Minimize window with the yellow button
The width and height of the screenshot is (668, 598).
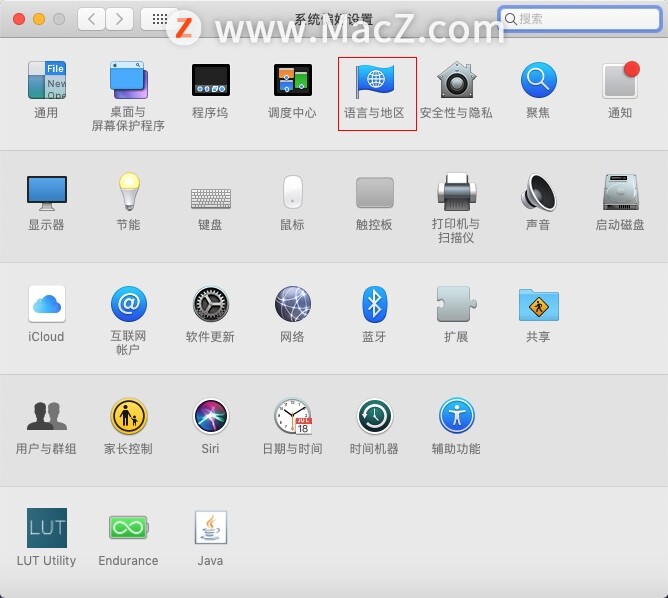[39, 19]
